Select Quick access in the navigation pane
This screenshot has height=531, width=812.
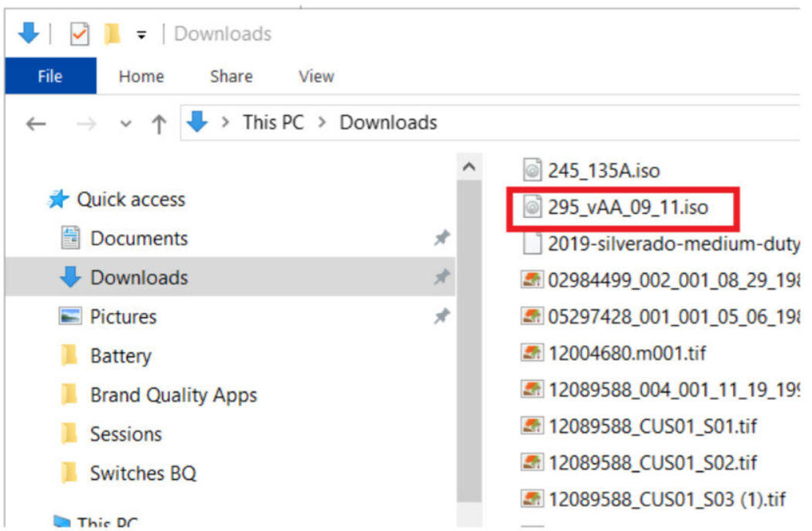pos(131,199)
